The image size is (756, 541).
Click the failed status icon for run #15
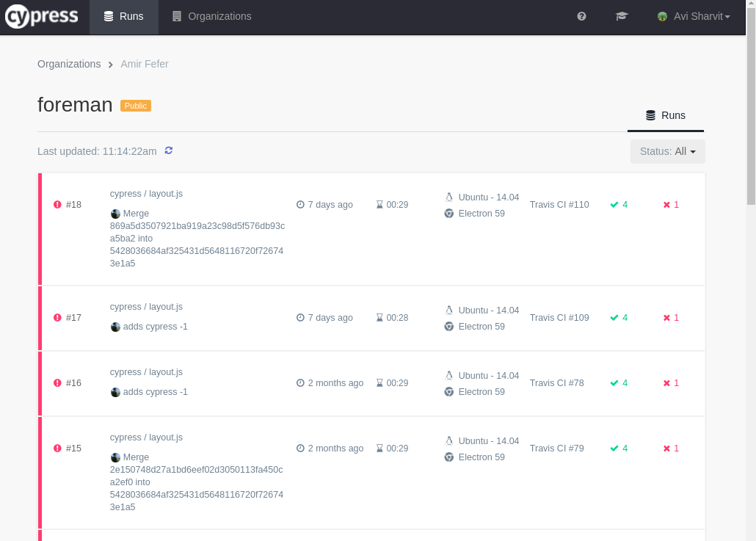pos(57,449)
